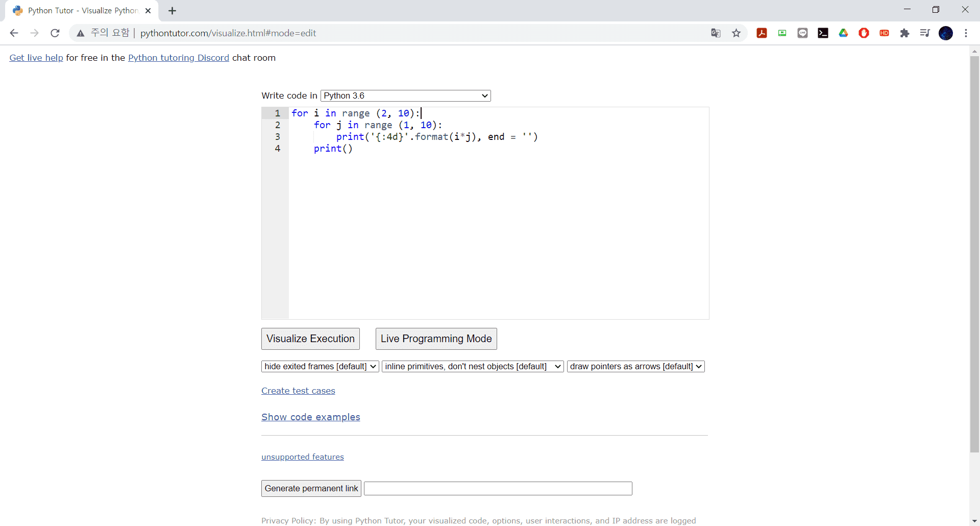980x526 pixels.
Task: Click the address bar URL
Action: [x=228, y=33]
